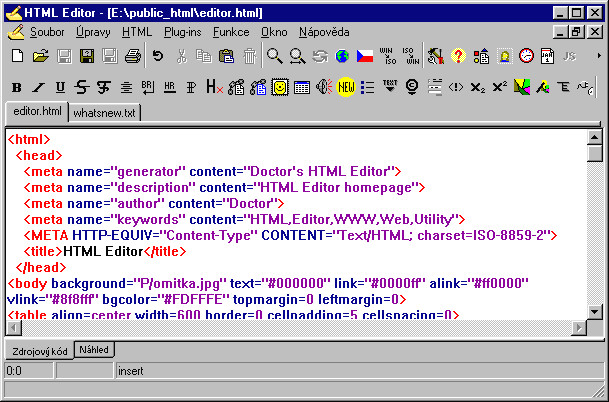Screen dimensions: 609x402
Task: Print the document with the printer icon
Action: [x=133, y=56]
